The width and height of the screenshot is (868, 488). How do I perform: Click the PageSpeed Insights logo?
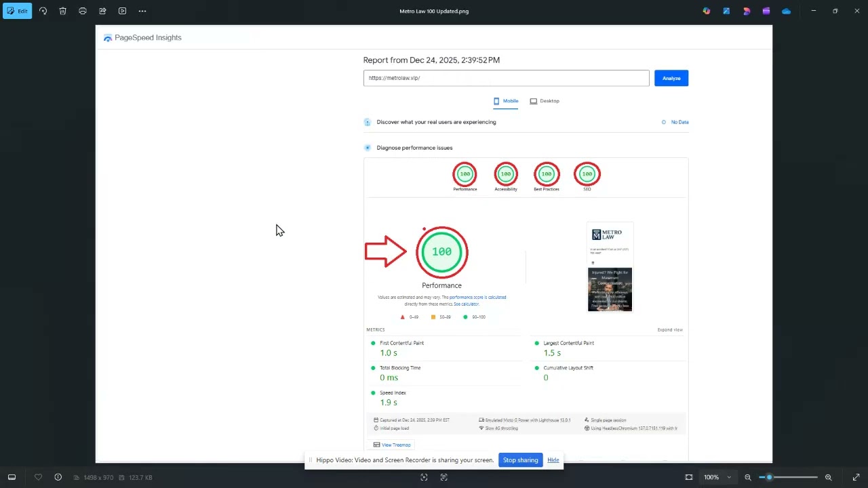pos(142,38)
